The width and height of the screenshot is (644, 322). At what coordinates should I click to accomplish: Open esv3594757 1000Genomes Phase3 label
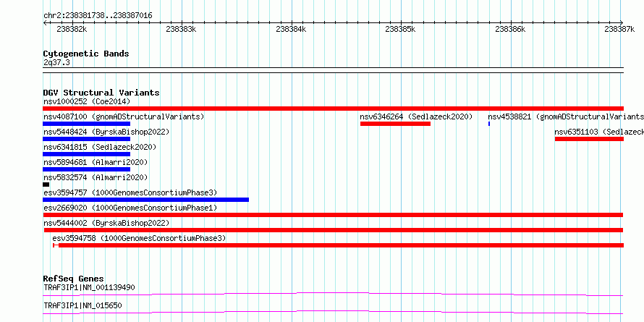[130, 193]
